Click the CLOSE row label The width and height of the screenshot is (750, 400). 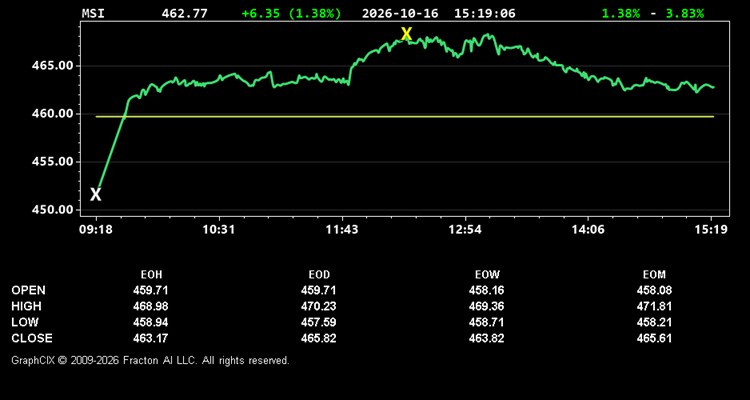(x=32, y=338)
